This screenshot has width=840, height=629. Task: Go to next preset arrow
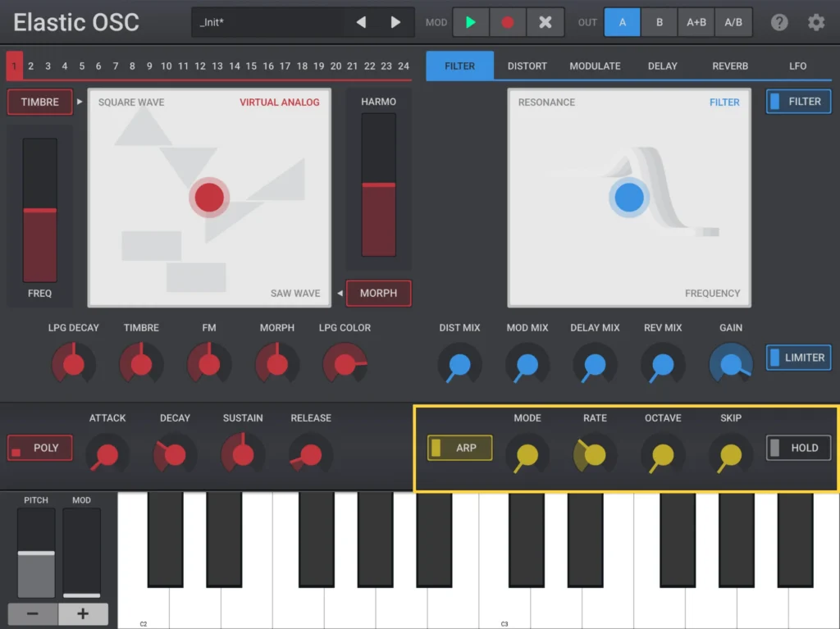395,22
